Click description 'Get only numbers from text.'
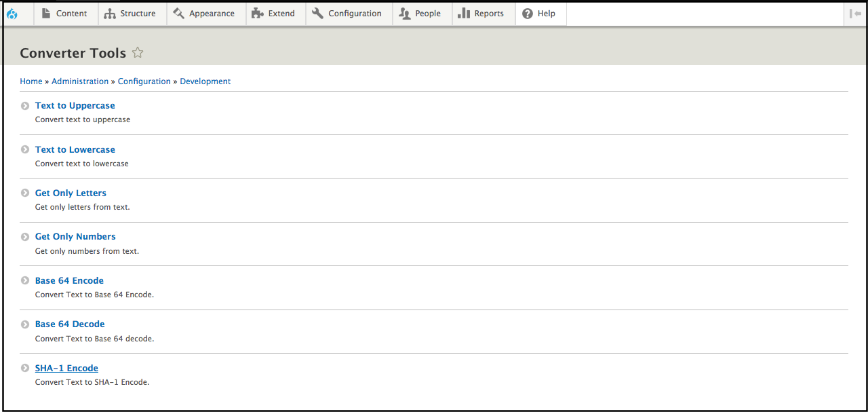868x412 pixels. tap(87, 251)
